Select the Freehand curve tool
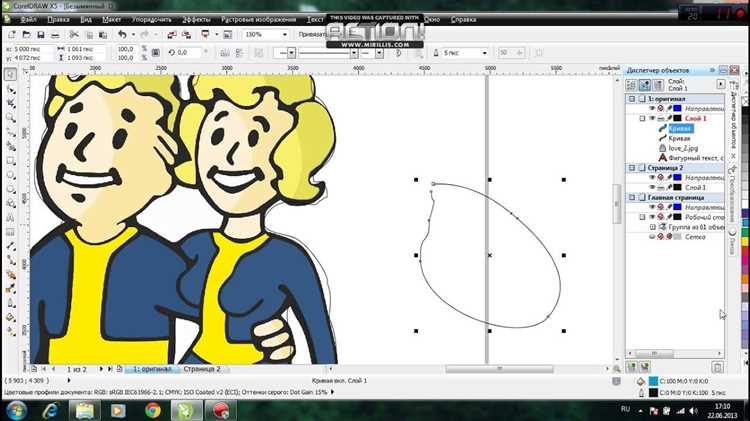This screenshot has width=750, height=421. [11, 132]
